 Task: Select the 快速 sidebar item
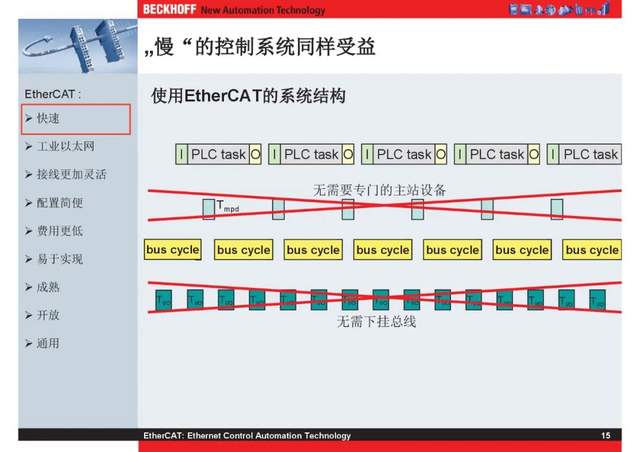point(76,119)
